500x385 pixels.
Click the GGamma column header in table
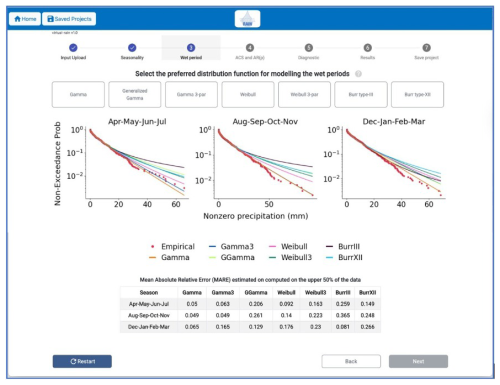click(256, 293)
